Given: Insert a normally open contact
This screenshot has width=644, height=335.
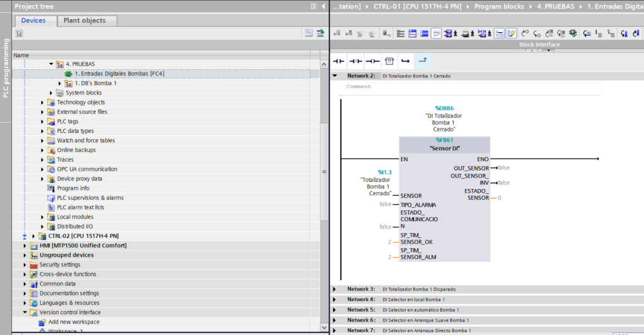Looking at the screenshot, I should pyautogui.click(x=339, y=61).
